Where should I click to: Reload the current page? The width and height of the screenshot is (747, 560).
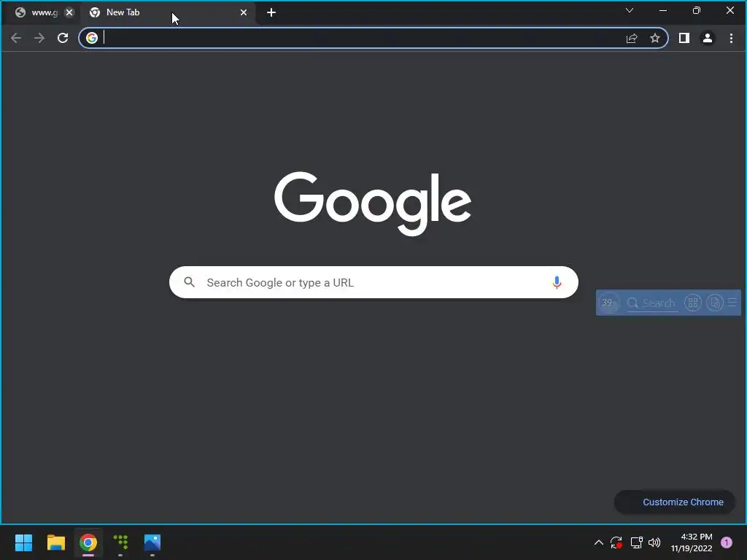63,38
